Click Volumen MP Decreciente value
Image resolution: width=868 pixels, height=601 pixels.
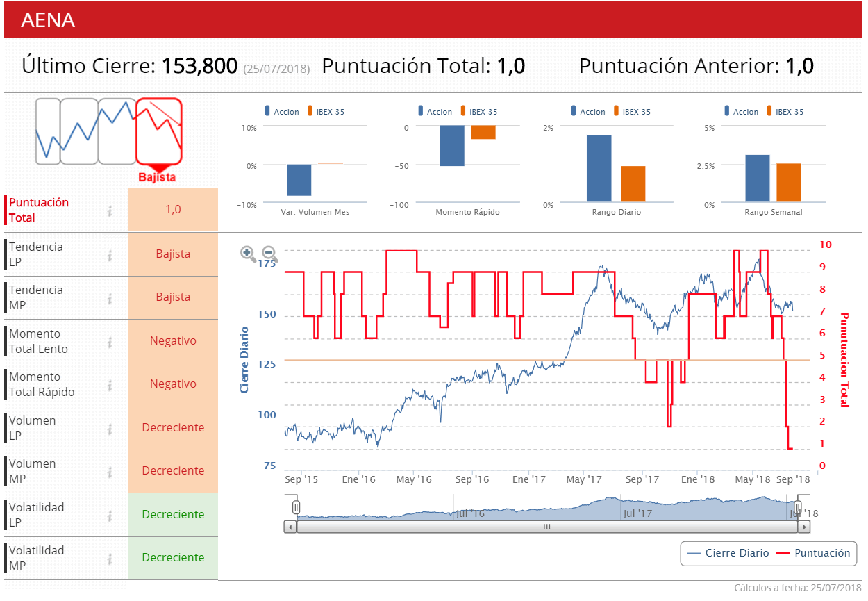[173, 471]
